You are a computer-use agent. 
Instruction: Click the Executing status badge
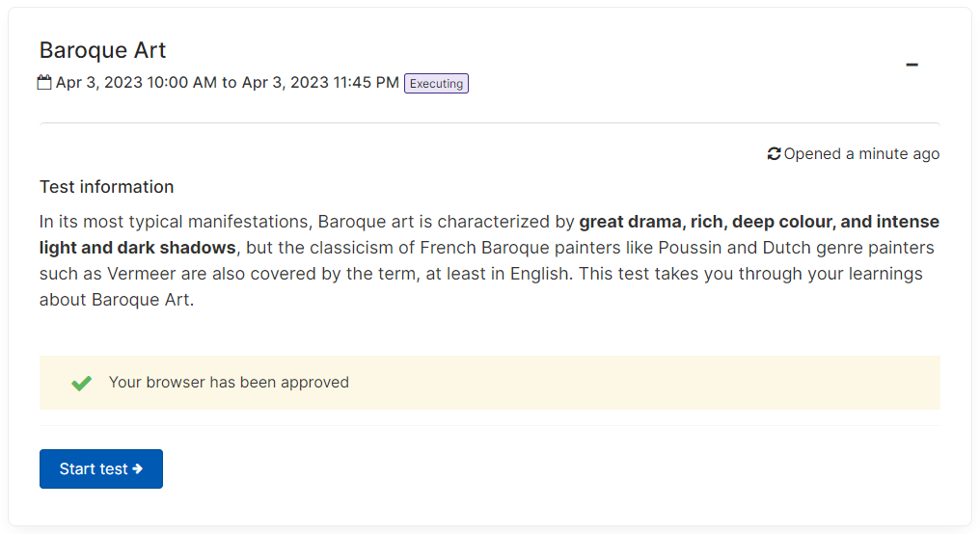436,83
